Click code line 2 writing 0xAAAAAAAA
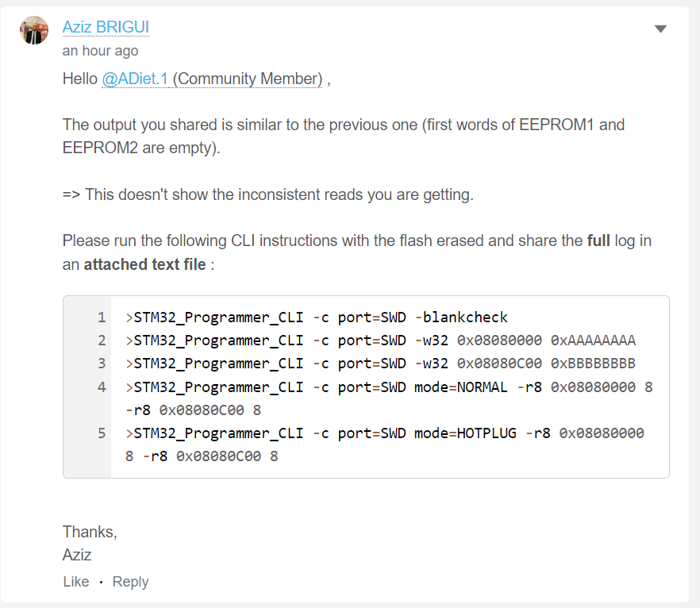 tap(380, 341)
